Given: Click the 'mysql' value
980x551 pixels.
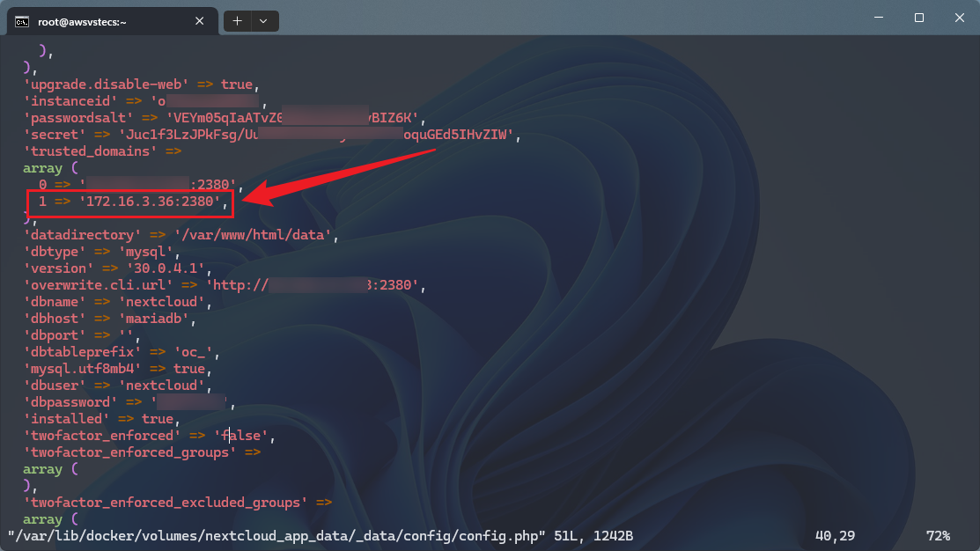Looking at the screenshot, I should (145, 252).
